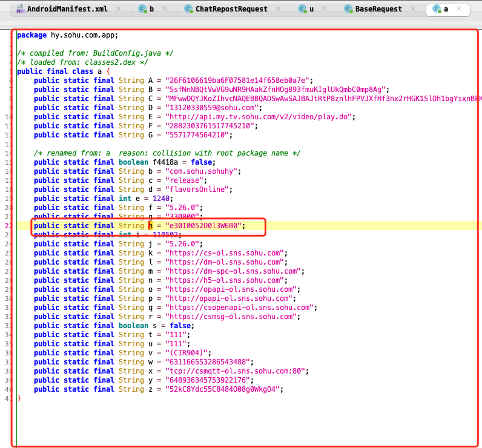Click the class icon on the a tab
Viewport: 482px width, 448px height.
437,9
